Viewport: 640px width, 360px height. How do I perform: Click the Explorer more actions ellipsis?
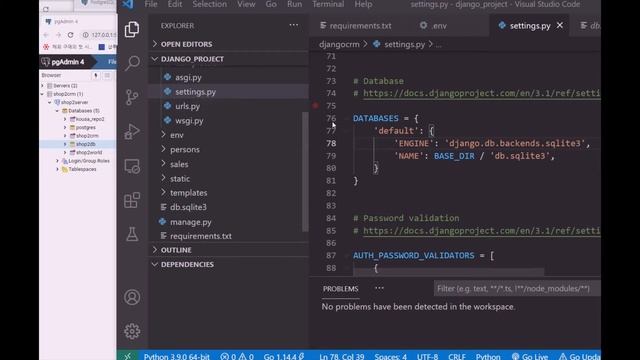[x=293, y=25]
